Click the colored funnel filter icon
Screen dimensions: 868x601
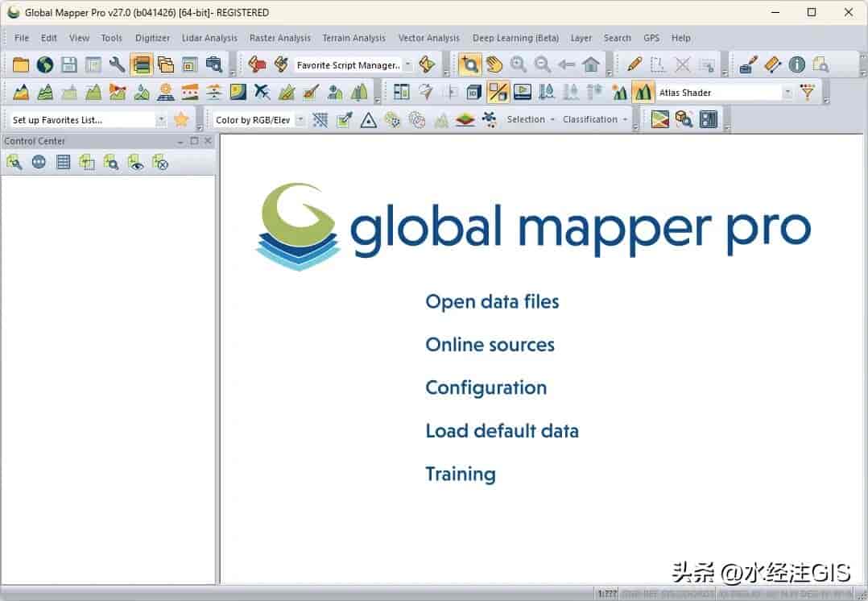coord(808,92)
